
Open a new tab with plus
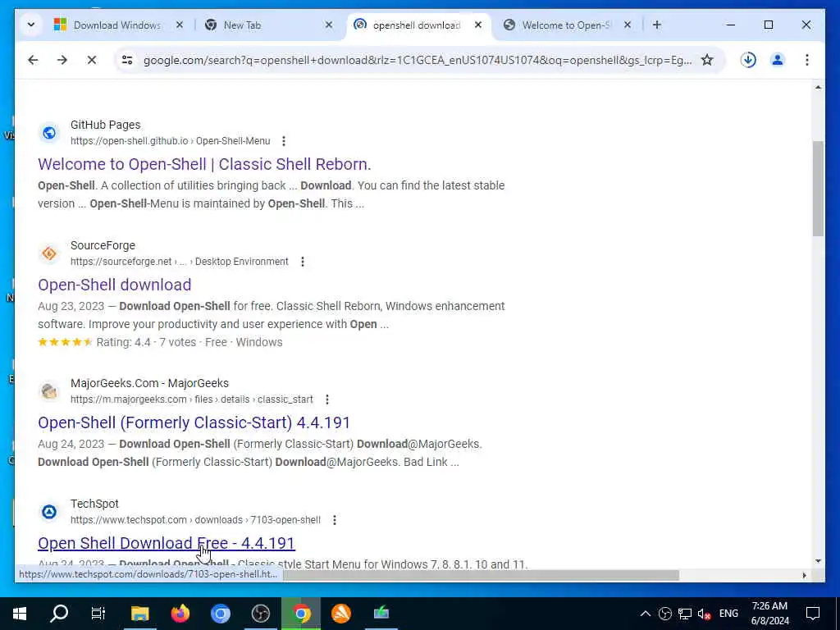pos(657,25)
